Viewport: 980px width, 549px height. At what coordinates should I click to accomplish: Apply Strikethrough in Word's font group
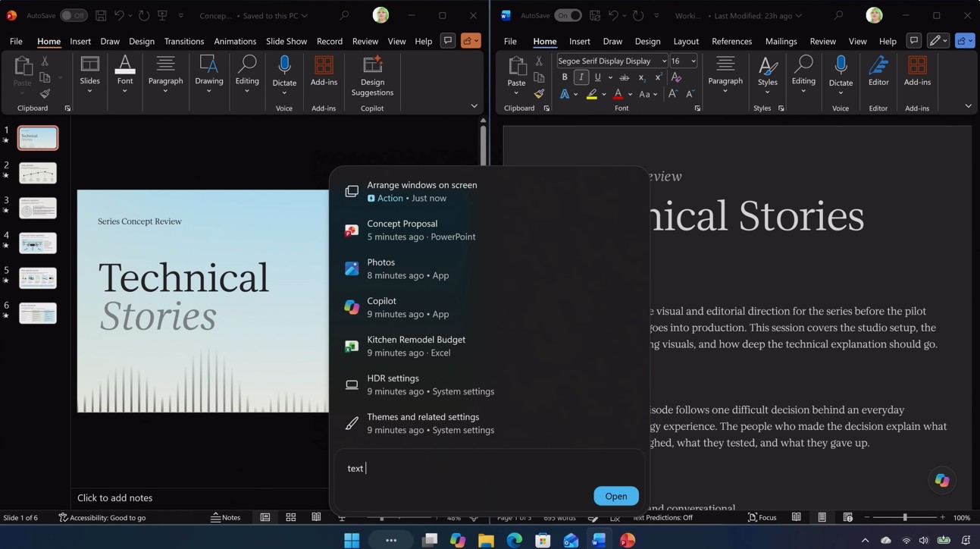624,77
